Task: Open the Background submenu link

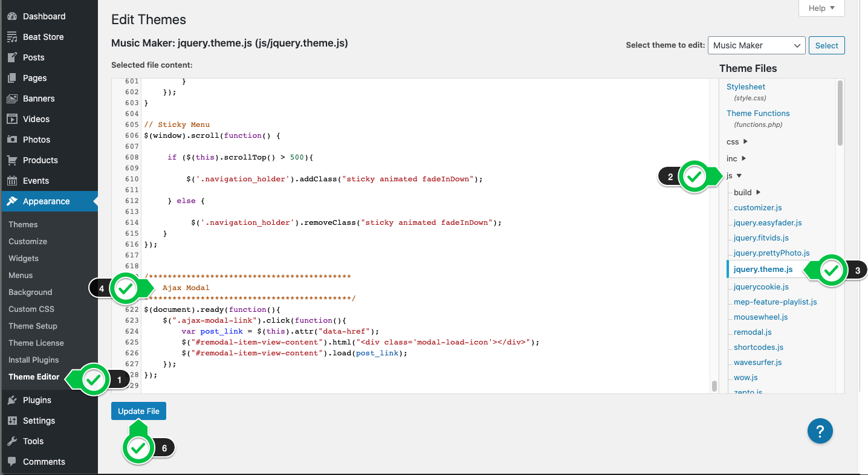Action: click(x=30, y=292)
